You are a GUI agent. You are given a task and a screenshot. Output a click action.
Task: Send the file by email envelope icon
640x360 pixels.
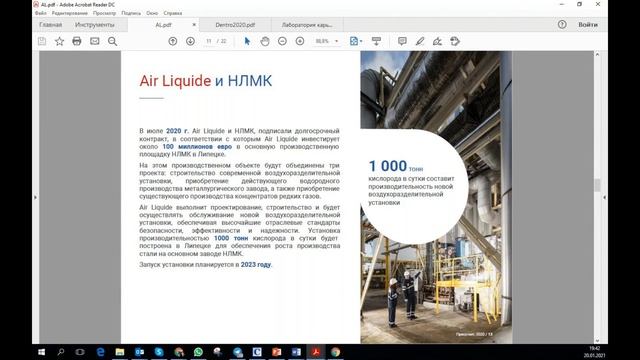pyautogui.click(x=95, y=41)
